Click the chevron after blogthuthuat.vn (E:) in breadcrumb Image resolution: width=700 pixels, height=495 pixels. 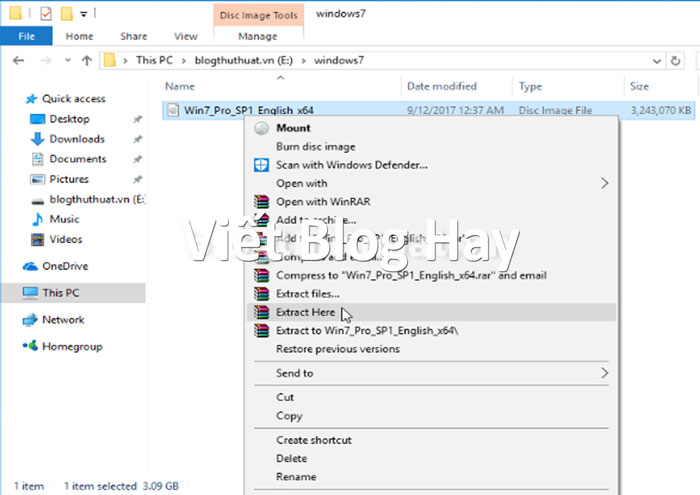304,61
